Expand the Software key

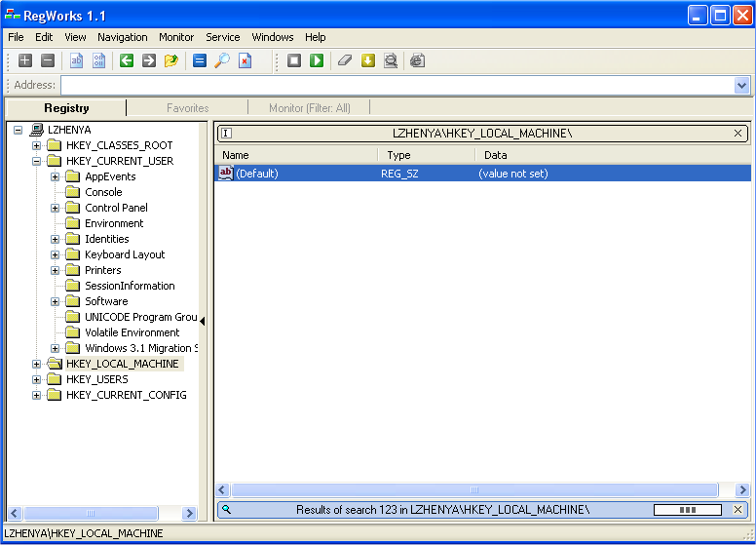click(x=55, y=301)
